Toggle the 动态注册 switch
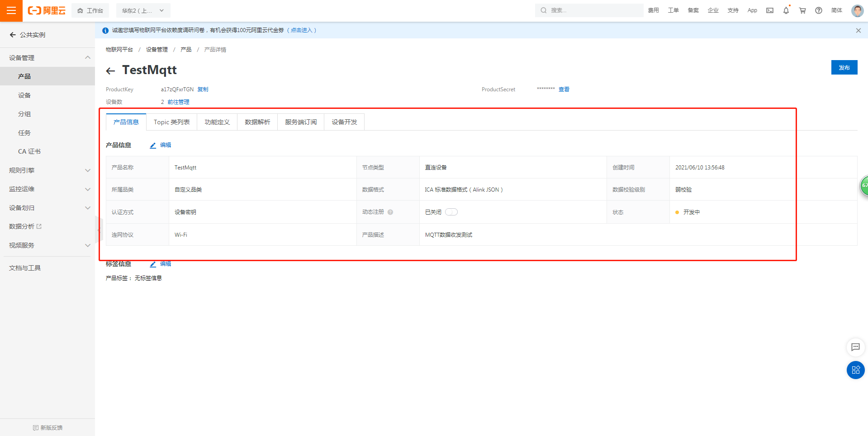 click(451, 212)
